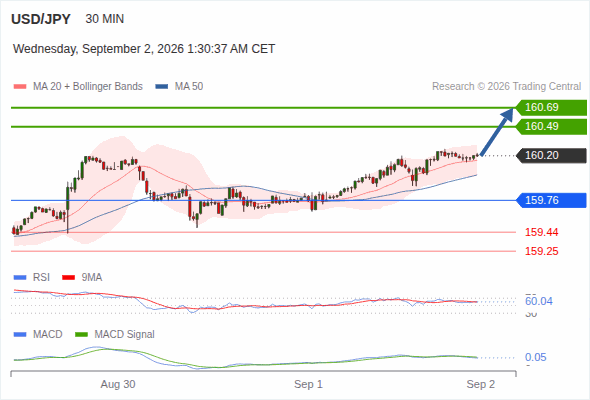Click the MA 50 blue legend swatch
Screen dimensions: 590x400
(162, 87)
